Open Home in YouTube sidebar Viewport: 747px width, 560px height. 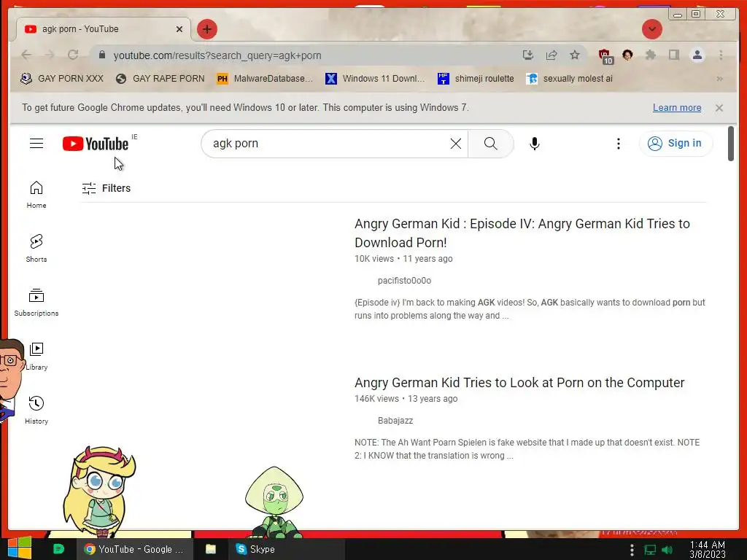click(x=36, y=194)
